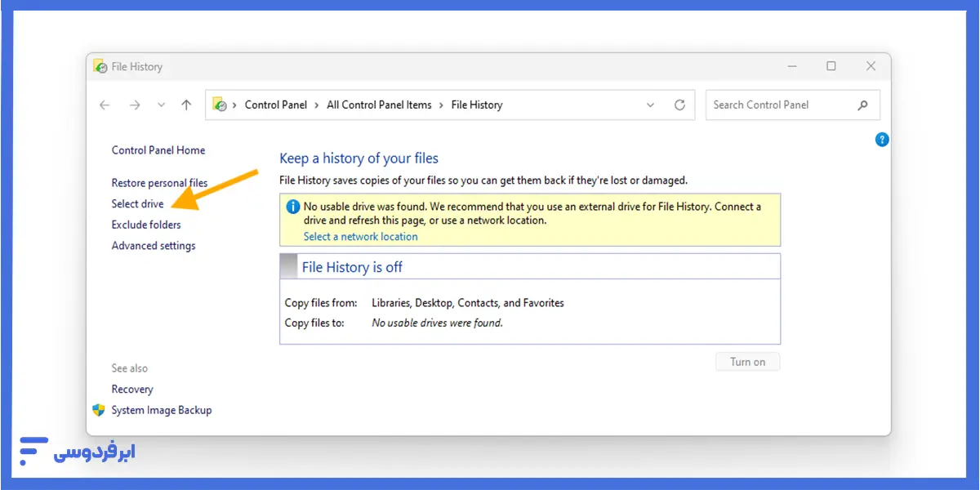Open Restore personal files link
The image size is (980, 490).
(x=159, y=183)
